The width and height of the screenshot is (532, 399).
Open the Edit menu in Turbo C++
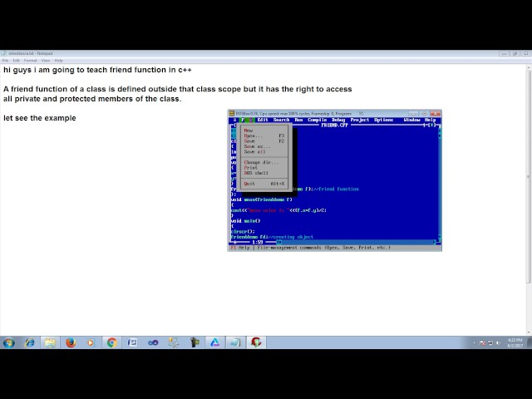263,120
